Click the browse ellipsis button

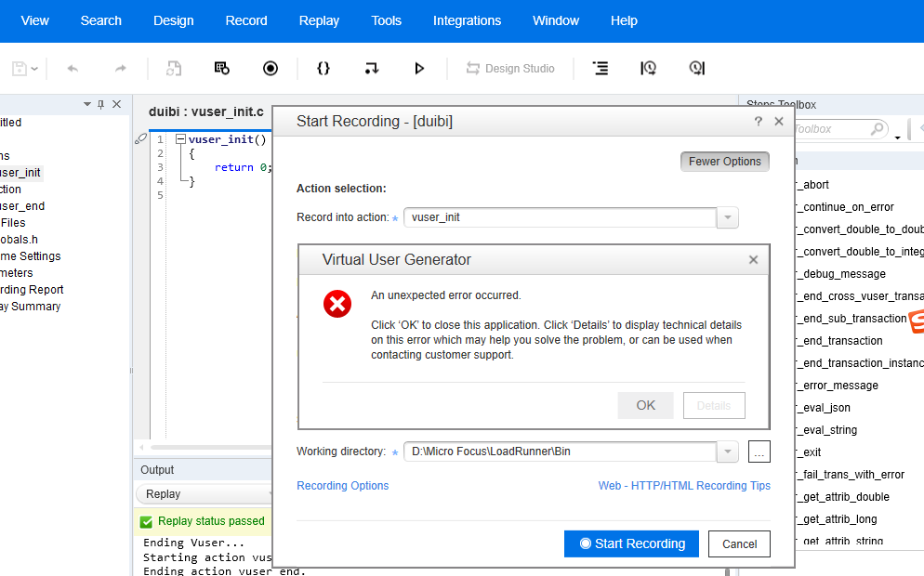(x=759, y=452)
